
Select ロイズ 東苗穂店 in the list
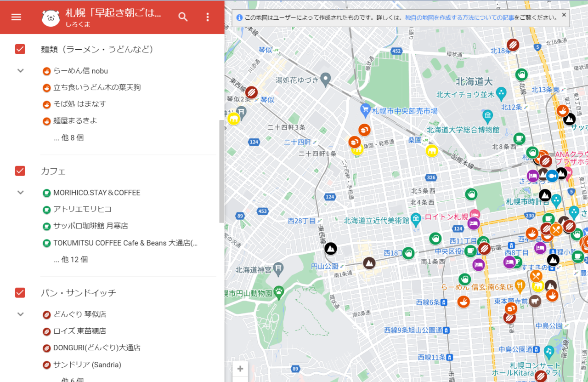pos(80,331)
